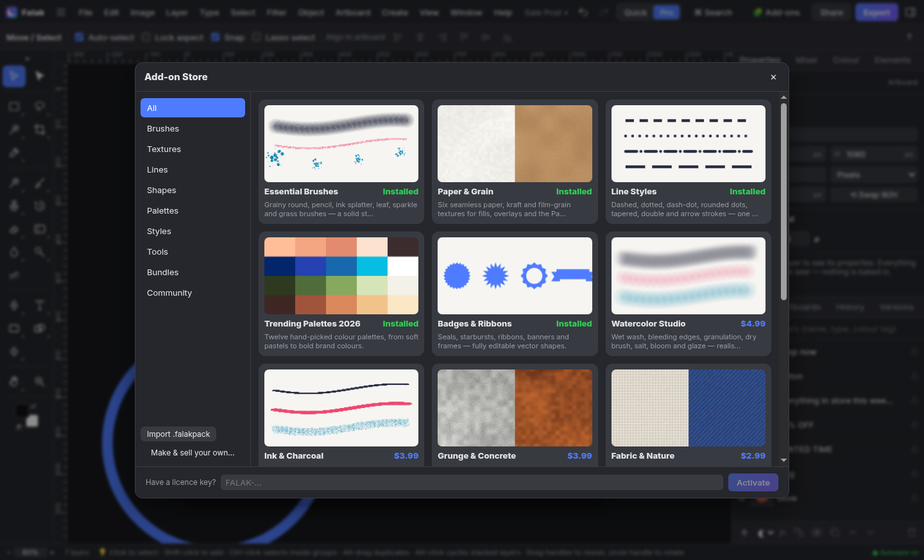Open the Trending Palettes 2026 swatch preview
Viewport: 924px width, 560px height.
341,276
